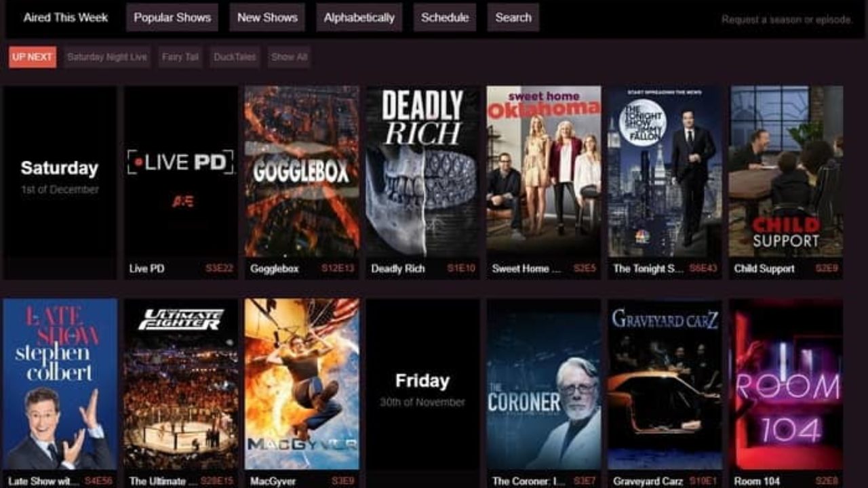The image size is (868, 488).
Task: Click episode code S3E22 for Live PD
Action: coord(219,268)
